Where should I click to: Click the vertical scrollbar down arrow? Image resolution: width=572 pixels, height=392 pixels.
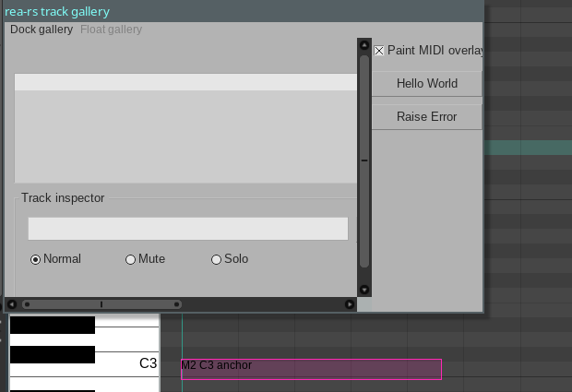coord(364,290)
